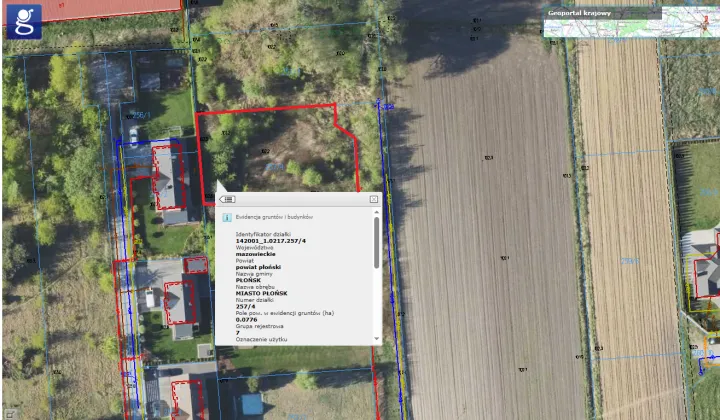The height and width of the screenshot is (420, 720).
Task: Click the 'powiat płoński' value text
Action: click(258, 267)
